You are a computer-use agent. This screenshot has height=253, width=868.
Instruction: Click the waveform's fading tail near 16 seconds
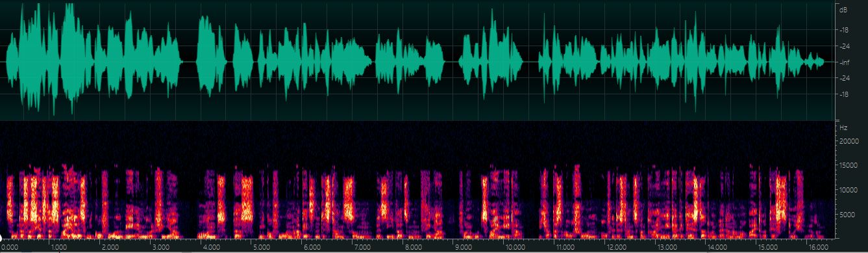(813, 62)
